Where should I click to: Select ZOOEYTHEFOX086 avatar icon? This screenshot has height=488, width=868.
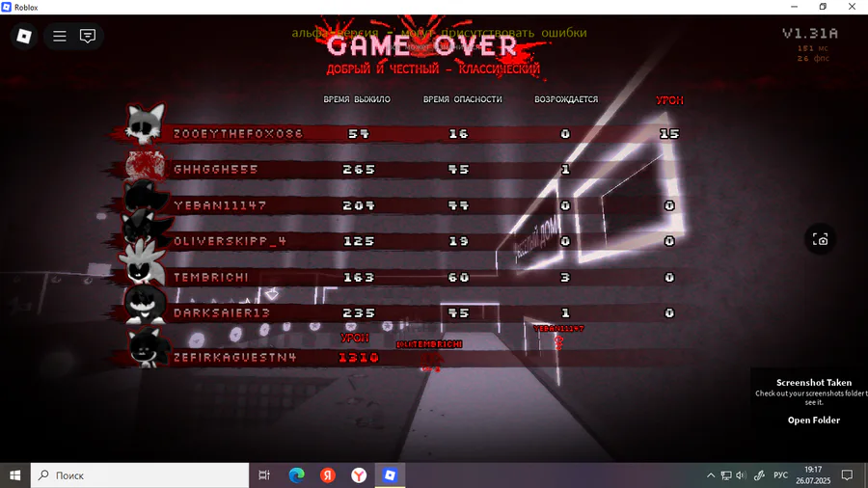[x=145, y=124]
